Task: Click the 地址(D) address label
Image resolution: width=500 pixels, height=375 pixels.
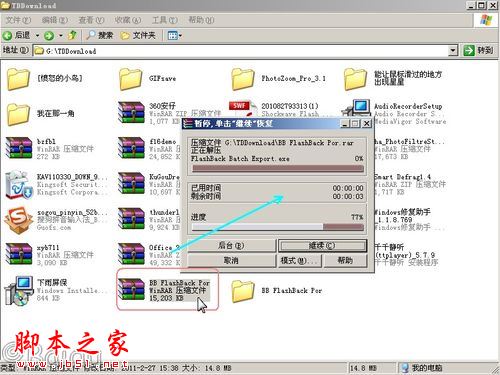Action: 15,51
